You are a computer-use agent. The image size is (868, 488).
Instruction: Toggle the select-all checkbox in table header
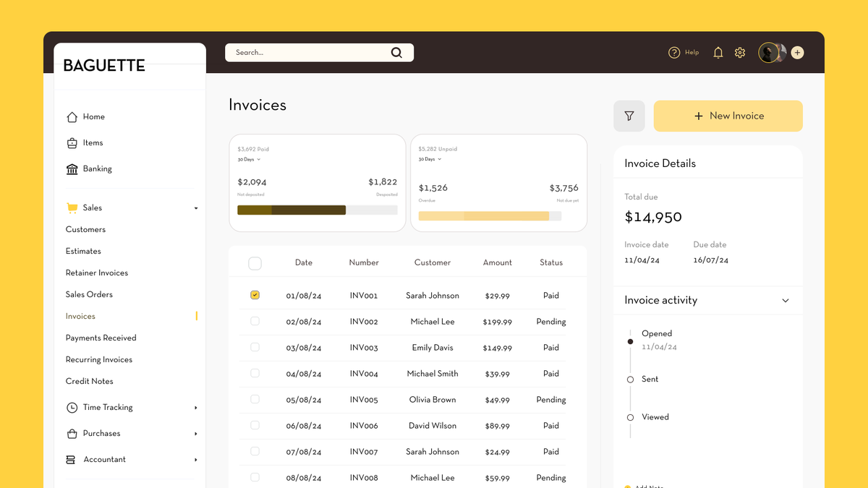[x=255, y=263]
